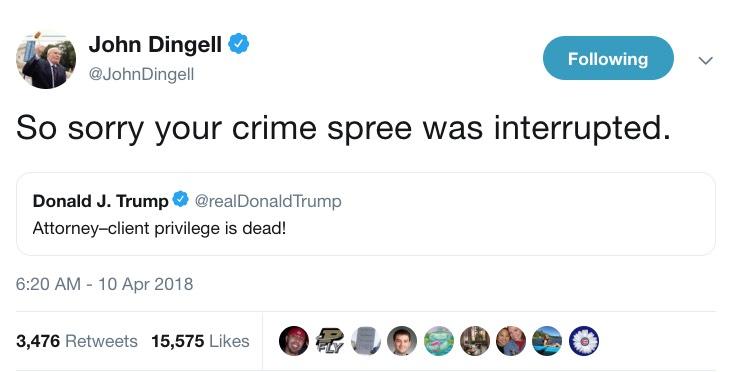Click the couple photo liker avatar
The width and height of the screenshot is (739, 372).
tap(511, 340)
